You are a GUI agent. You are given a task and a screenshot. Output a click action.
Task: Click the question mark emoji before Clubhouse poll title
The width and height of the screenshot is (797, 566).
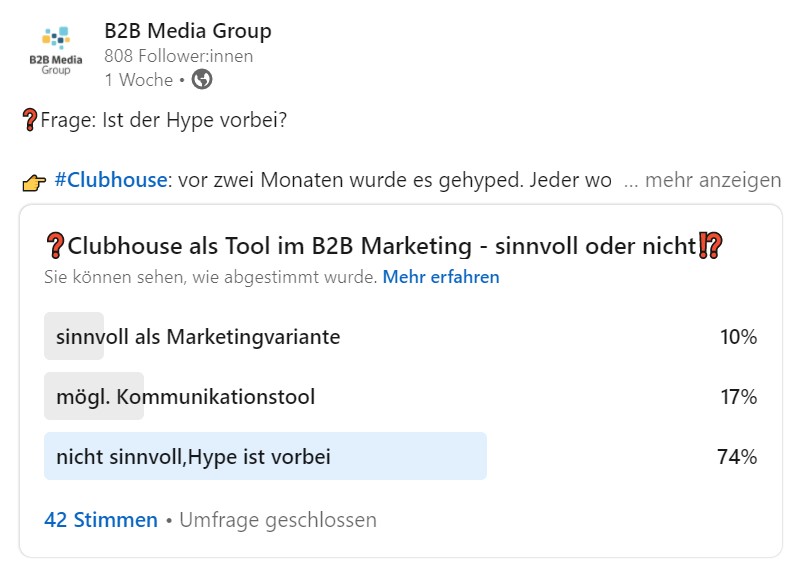pyautogui.click(x=55, y=246)
